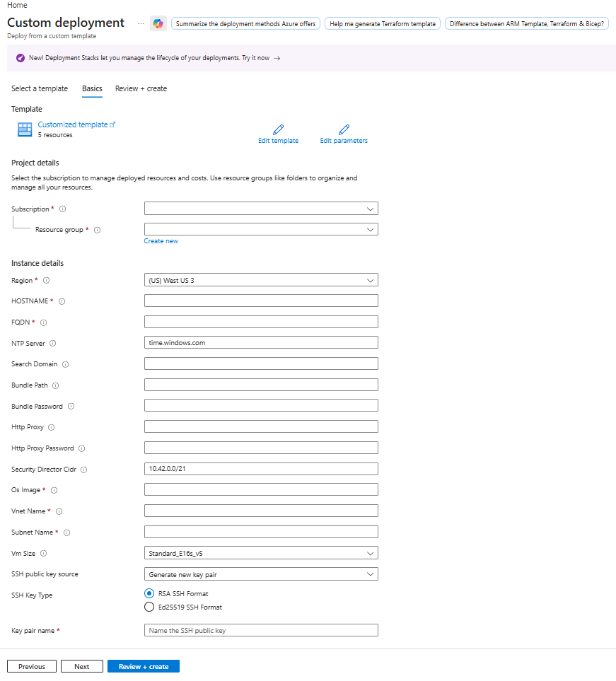Focus the FQDN input field
616x681 pixels.
click(261, 322)
